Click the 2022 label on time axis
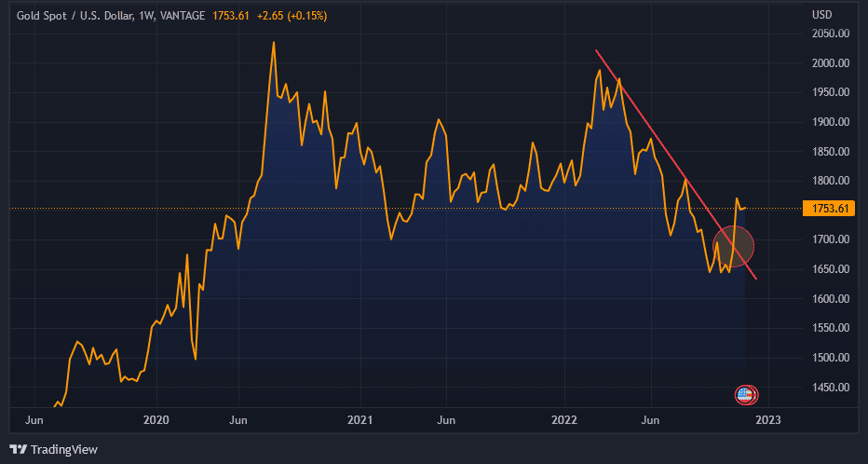Image resolution: width=868 pixels, height=464 pixels. [x=566, y=420]
